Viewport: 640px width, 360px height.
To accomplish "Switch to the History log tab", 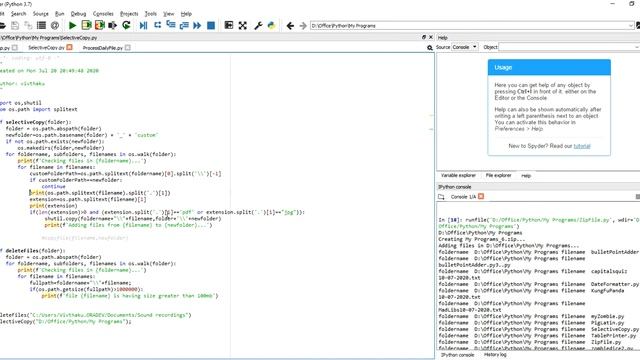I will pyautogui.click(x=495, y=355).
